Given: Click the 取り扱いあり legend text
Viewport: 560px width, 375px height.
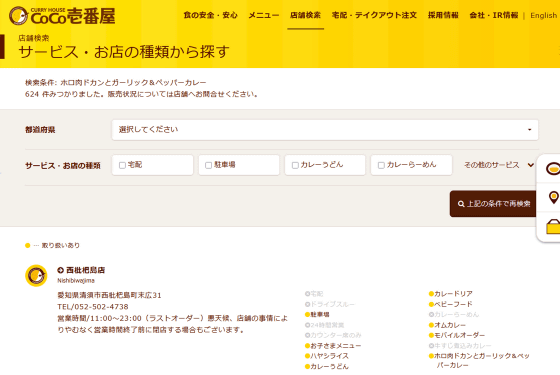Looking at the screenshot, I should [61, 245].
